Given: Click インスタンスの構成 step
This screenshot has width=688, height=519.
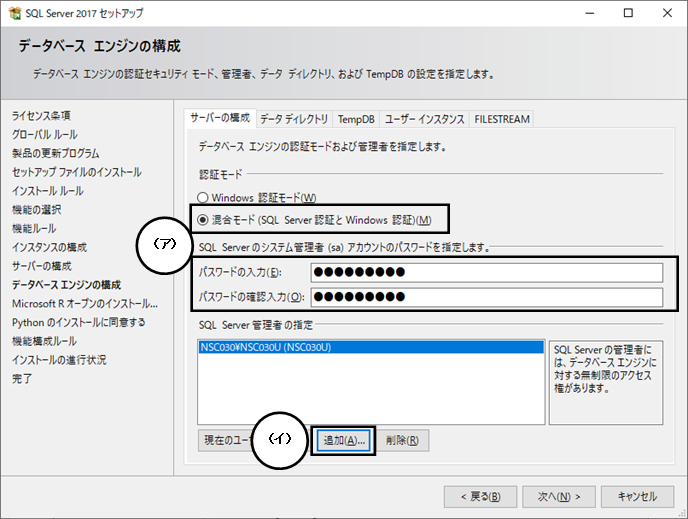Looking at the screenshot, I should (x=50, y=247).
